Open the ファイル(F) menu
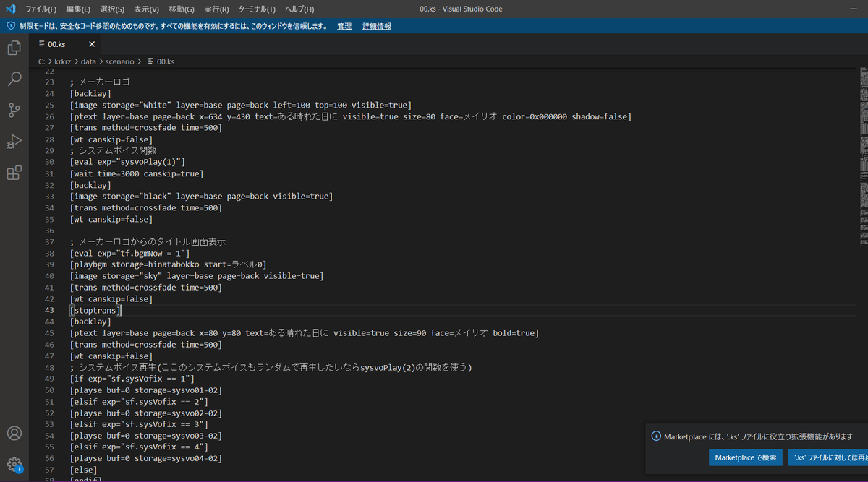868x482 pixels. click(x=41, y=9)
